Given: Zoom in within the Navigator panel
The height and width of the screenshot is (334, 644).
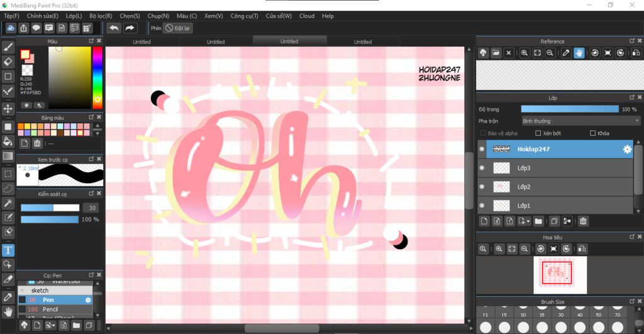Looking at the screenshot, I should [x=499, y=249].
